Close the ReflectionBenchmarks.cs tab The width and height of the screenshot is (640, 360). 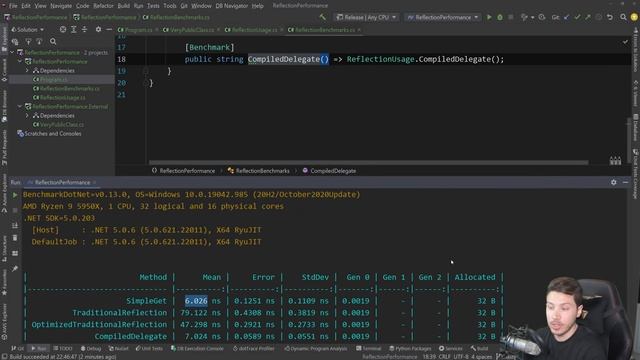point(359,30)
